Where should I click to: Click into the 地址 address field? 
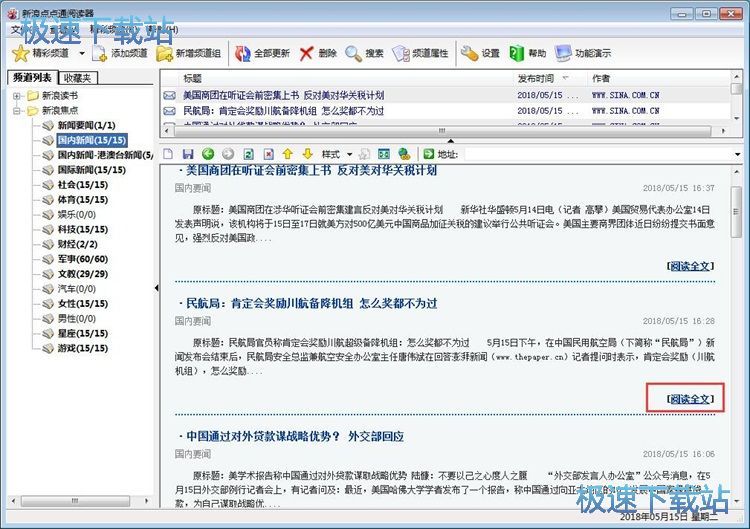click(598, 154)
